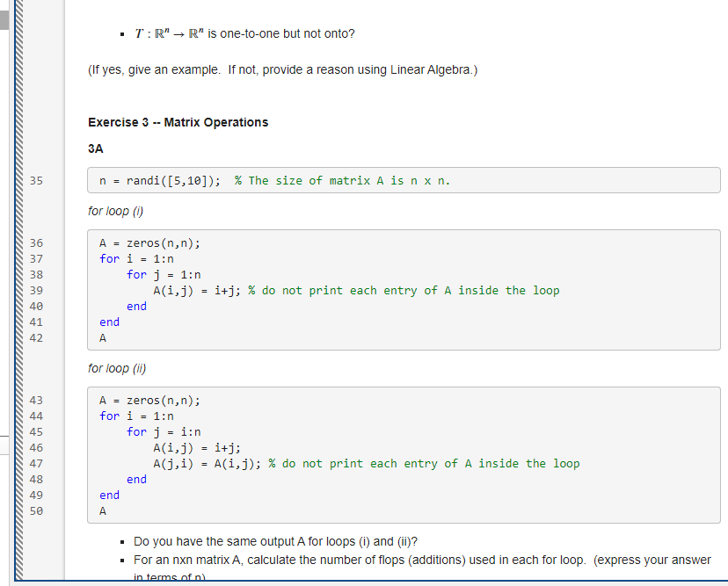Click inside the zeros(n,n) statement on line 36

[x=158, y=242]
